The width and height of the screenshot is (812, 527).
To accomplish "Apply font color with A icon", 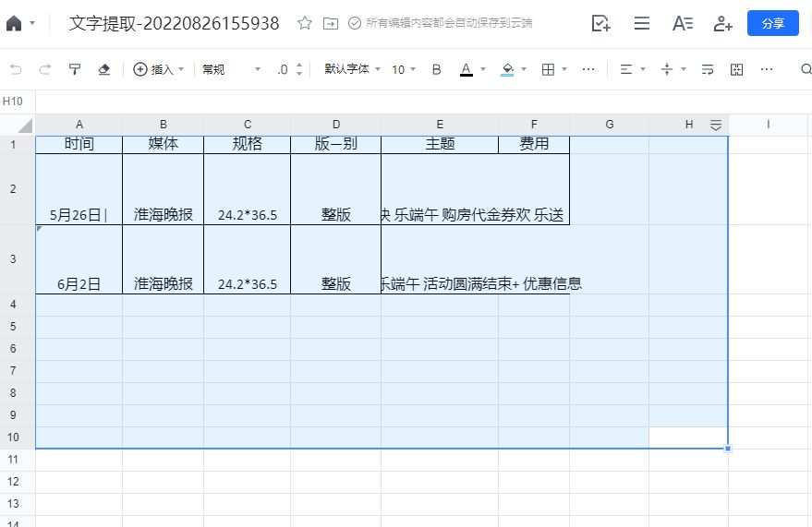I will (x=467, y=69).
